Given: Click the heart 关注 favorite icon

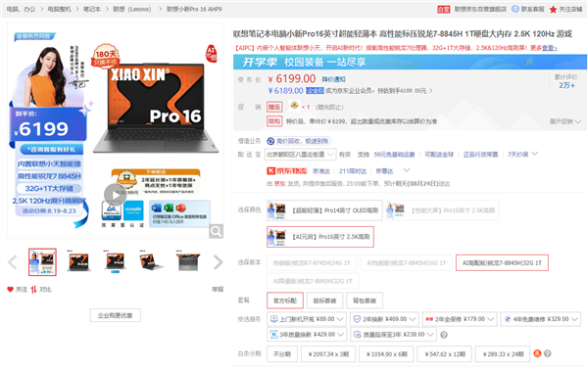Looking at the screenshot, I should pos(10,289).
